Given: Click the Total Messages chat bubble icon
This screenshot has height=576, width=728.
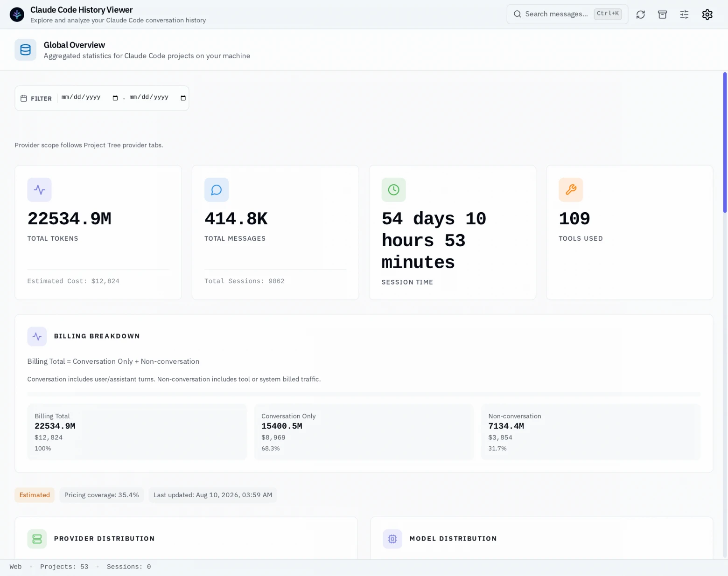Looking at the screenshot, I should coord(217,190).
